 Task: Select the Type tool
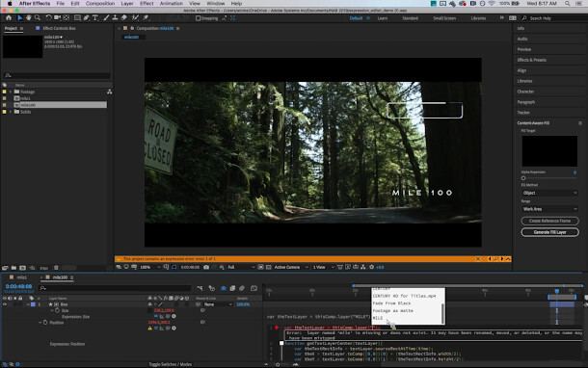tap(95, 17)
